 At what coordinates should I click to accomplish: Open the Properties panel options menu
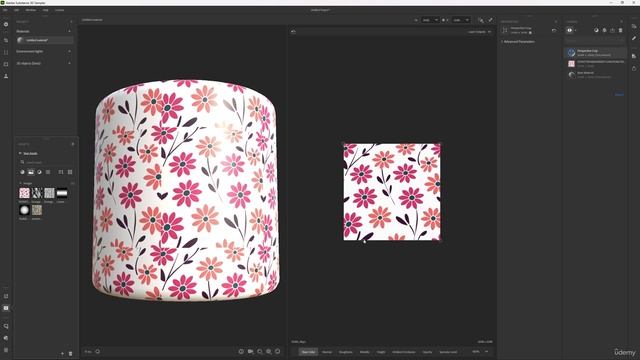[556, 22]
